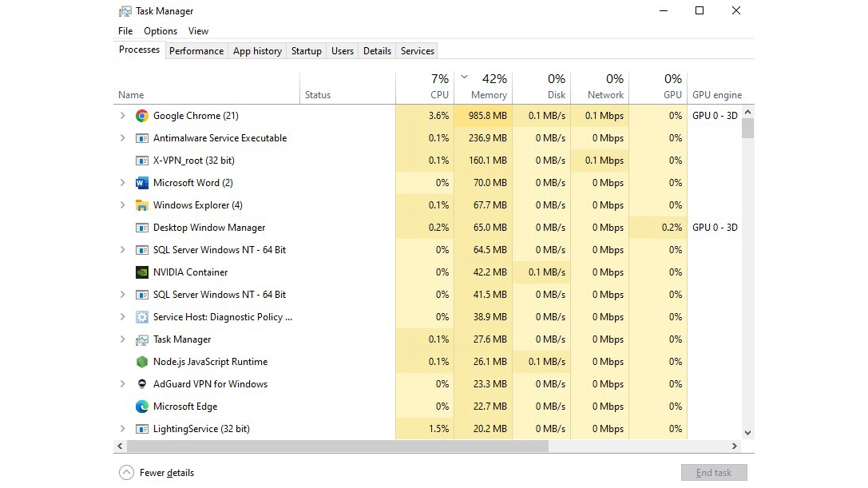The width and height of the screenshot is (868, 488).
Task: Expand the Google Chrome process group
Action: (122, 116)
